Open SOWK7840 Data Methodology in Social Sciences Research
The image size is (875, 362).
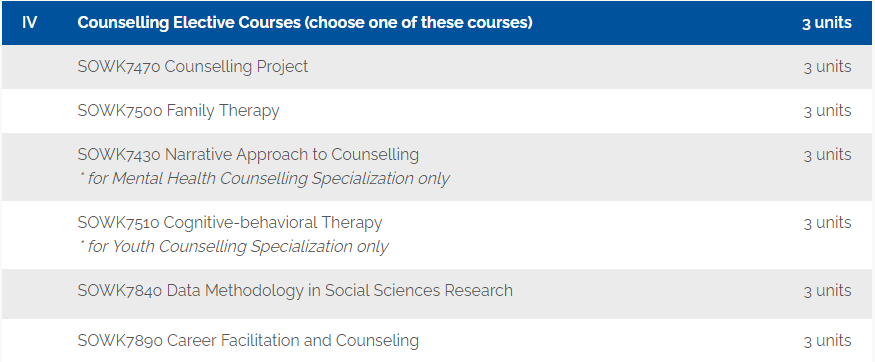(x=295, y=291)
